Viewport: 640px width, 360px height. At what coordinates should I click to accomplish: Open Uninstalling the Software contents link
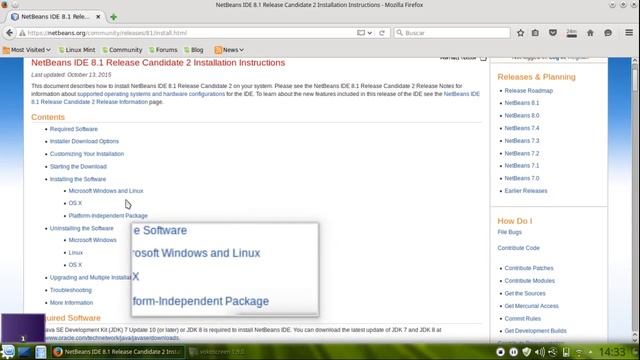(x=82, y=228)
